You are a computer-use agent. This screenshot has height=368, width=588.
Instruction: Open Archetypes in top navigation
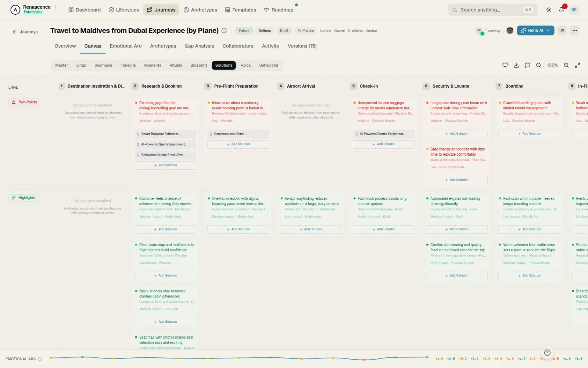pos(200,10)
